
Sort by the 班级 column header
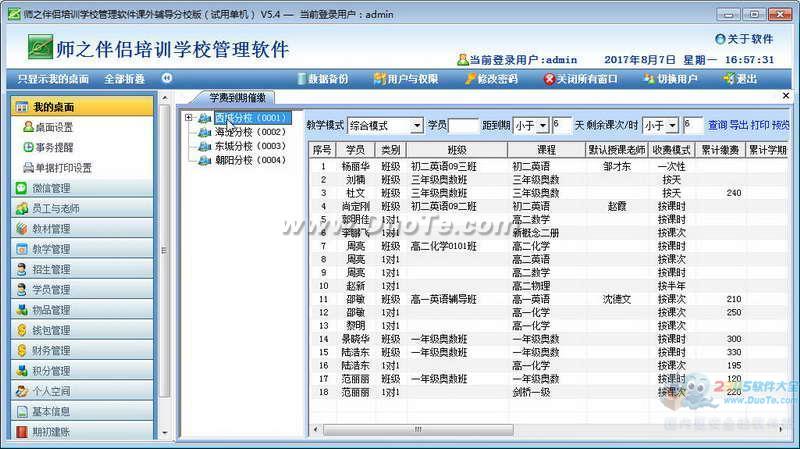click(x=457, y=150)
